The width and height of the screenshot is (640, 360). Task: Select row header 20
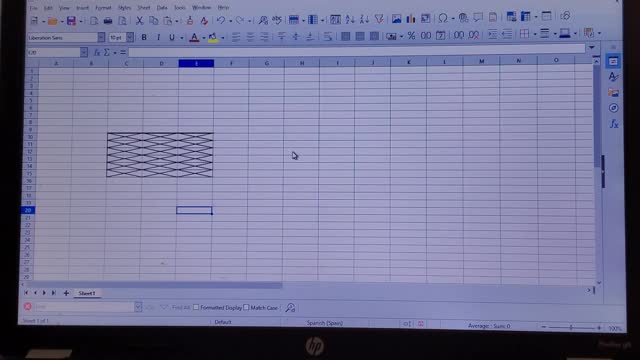[x=28, y=210]
